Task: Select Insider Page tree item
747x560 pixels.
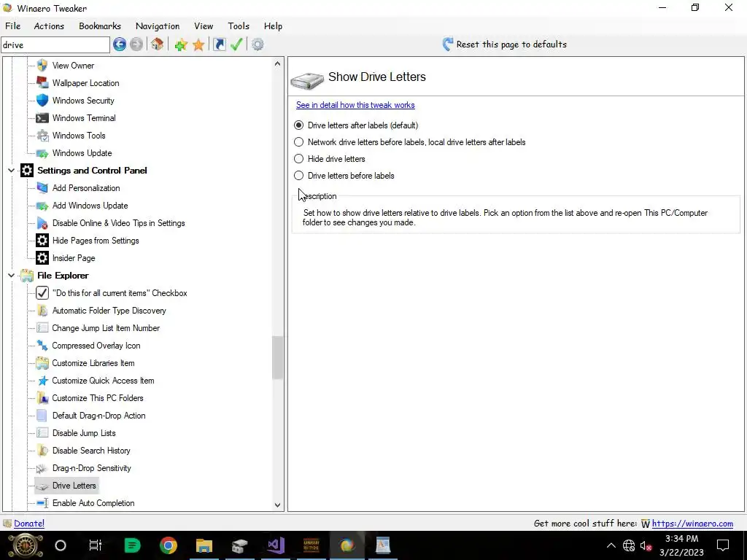Action: tap(74, 258)
